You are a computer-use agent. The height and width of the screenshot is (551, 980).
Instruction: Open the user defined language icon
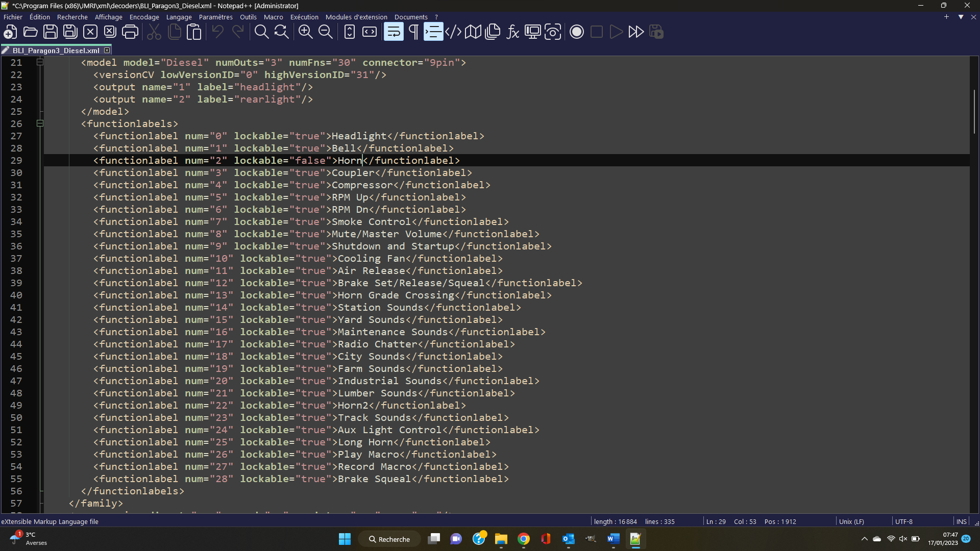453,32
